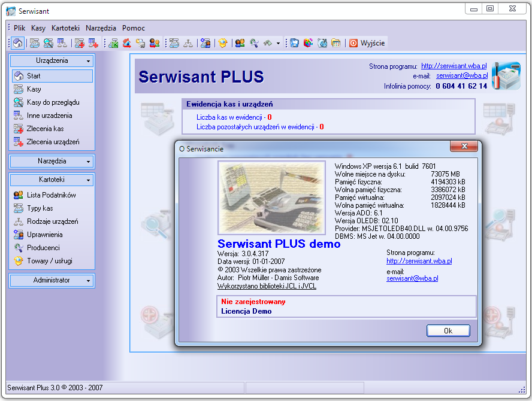Click Infolinia pomocy phone number in header
This screenshot has height=401, width=532.
(x=461, y=86)
